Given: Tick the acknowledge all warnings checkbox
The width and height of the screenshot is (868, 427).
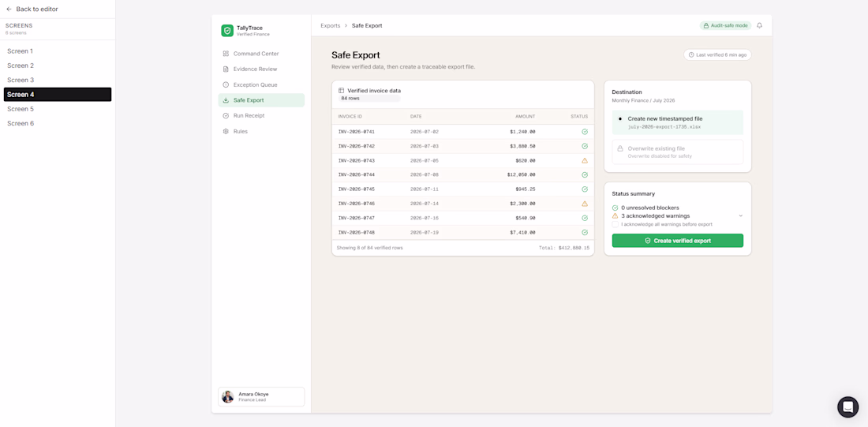Looking at the screenshot, I should 615,224.
